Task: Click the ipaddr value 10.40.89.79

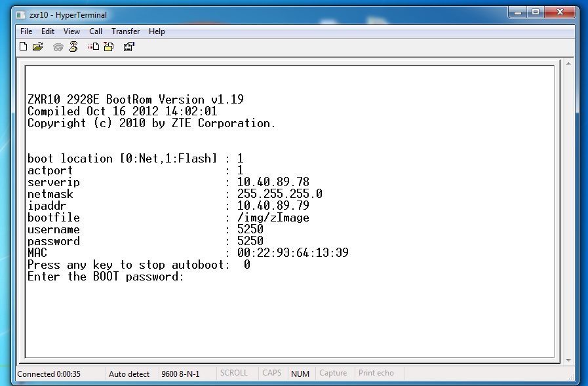Action: pos(273,206)
